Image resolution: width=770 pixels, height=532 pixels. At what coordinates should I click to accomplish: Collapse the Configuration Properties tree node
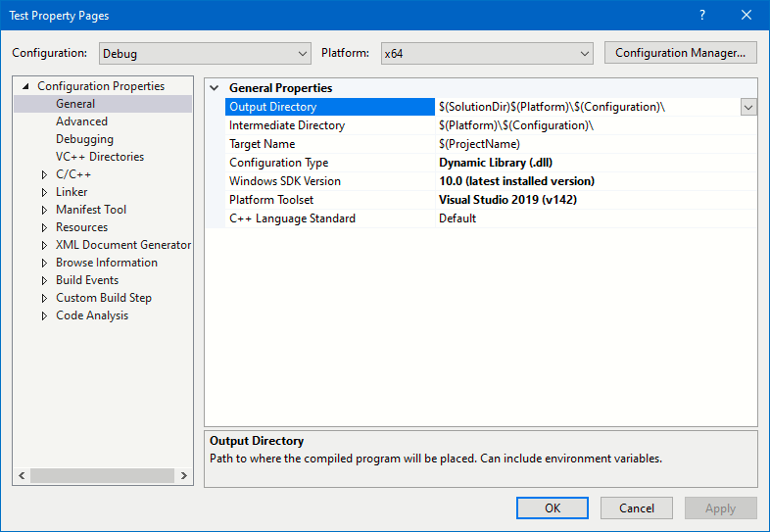[x=25, y=86]
